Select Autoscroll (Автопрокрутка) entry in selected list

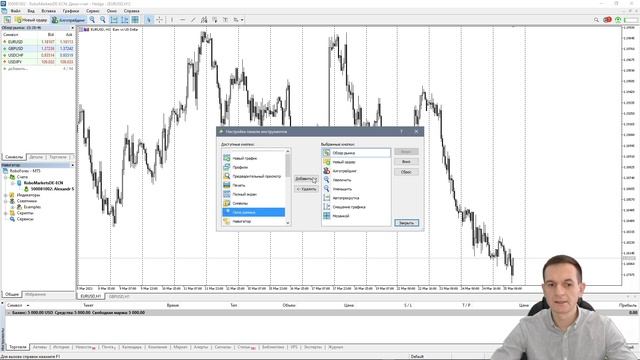point(356,198)
